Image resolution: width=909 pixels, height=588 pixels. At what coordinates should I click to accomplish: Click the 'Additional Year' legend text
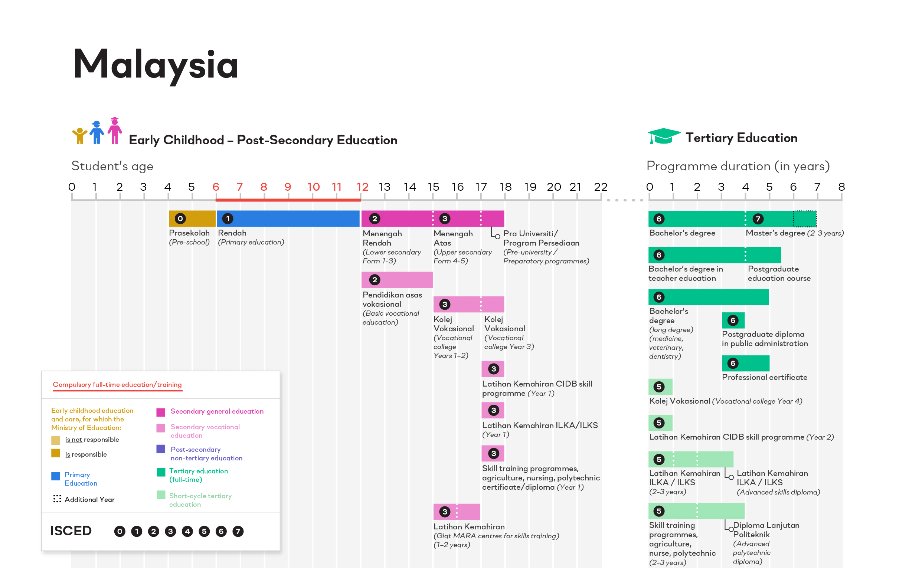(x=89, y=499)
